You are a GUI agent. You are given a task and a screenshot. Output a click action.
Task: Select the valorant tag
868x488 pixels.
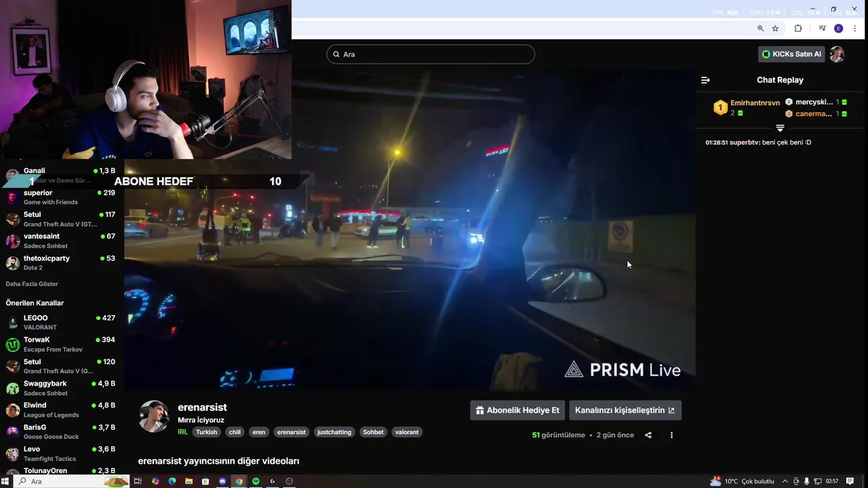click(407, 432)
